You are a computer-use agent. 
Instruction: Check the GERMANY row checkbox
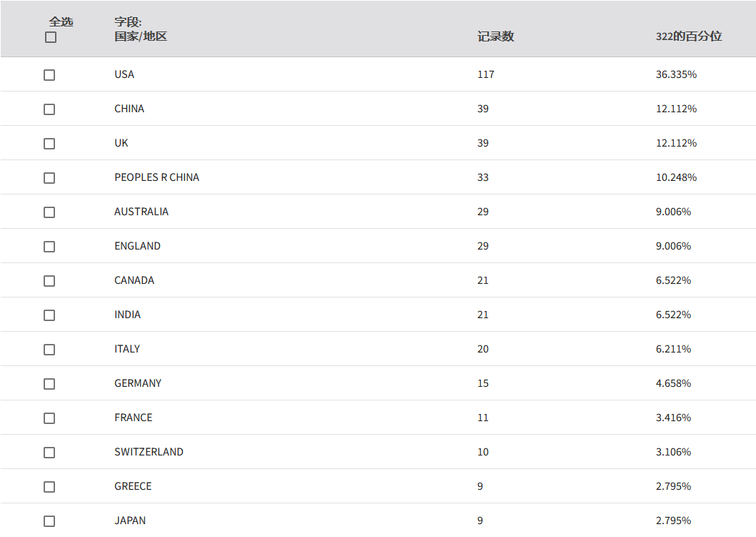(x=49, y=383)
